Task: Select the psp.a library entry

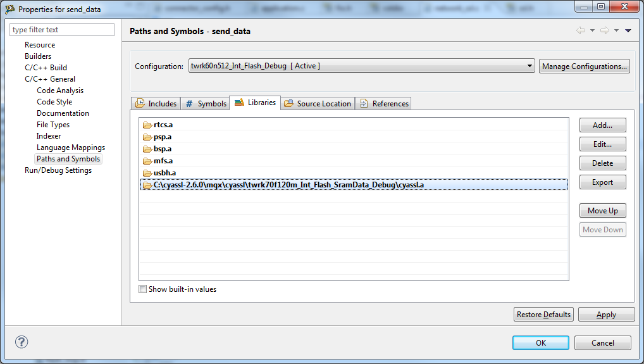Action: point(163,137)
